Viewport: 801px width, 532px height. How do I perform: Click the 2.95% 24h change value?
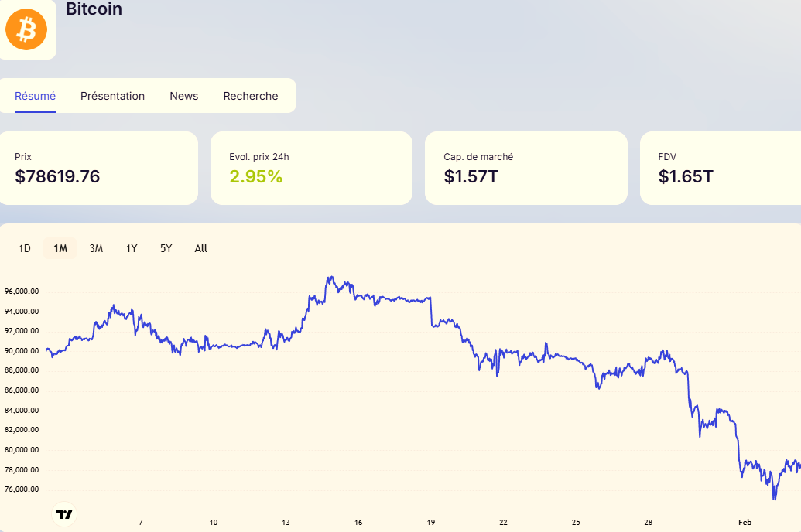pyautogui.click(x=256, y=176)
